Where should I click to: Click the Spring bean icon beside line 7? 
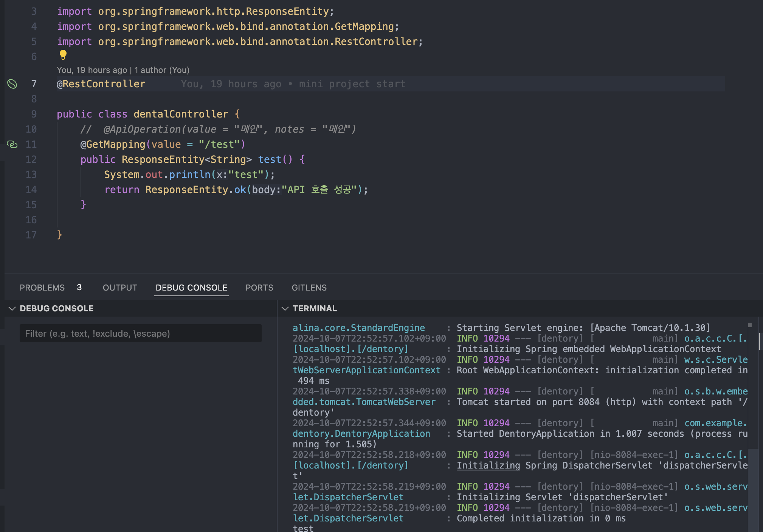pyautogui.click(x=12, y=84)
